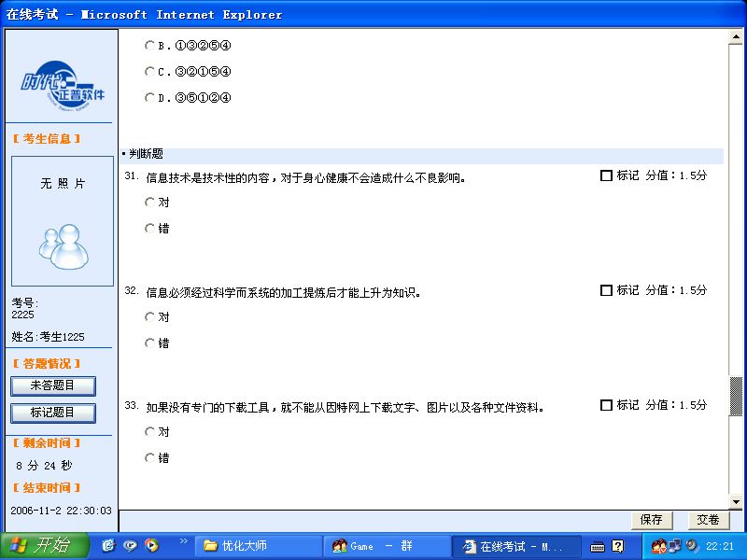Click the candidate photo placeholder avatar
Viewport: 747px width, 560px height.
click(x=62, y=242)
